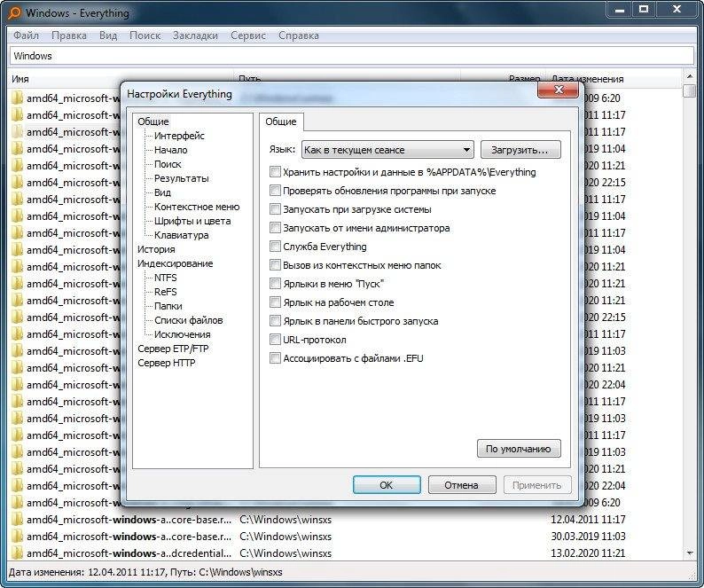Select Списки файлов in settings tree
Screen dimensions: 704x588
tap(188, 320)
